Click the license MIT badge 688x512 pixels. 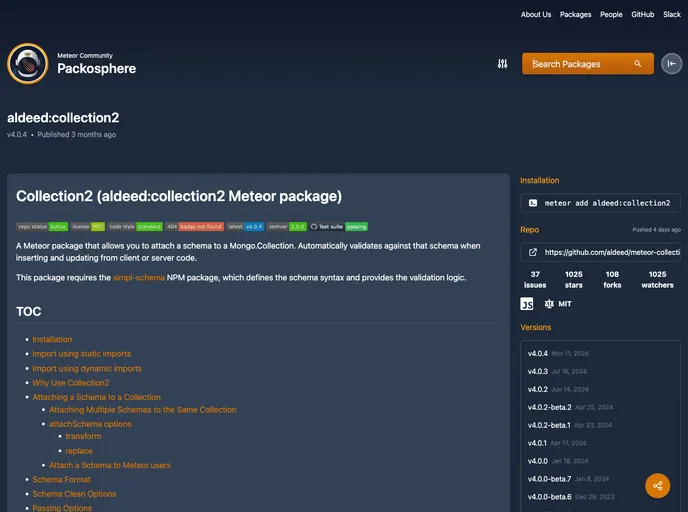coord(88,226)
